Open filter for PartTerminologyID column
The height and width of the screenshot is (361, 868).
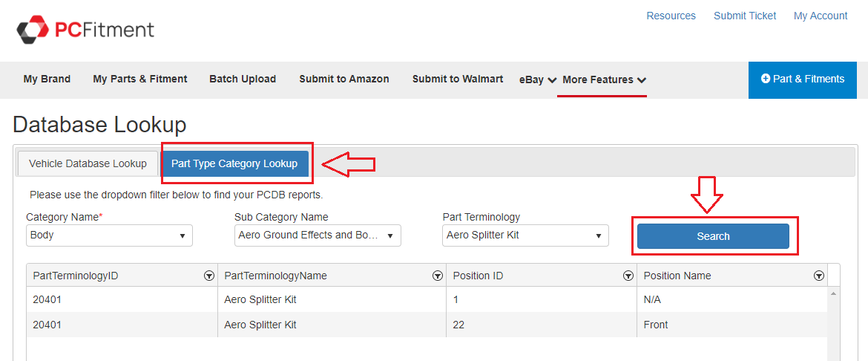pyautogui.click(x=209, y=276)
